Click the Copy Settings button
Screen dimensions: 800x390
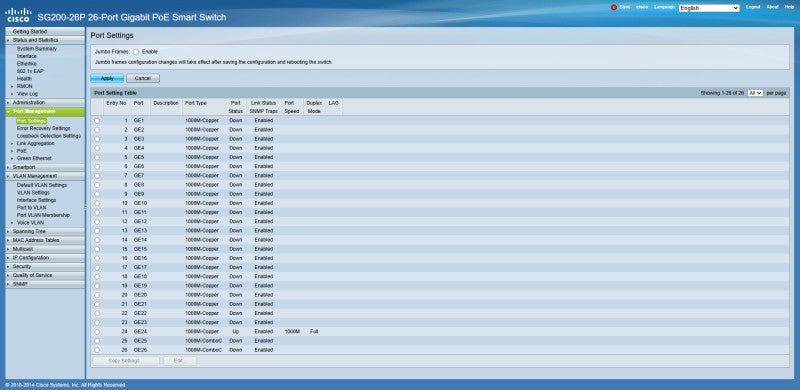[126, 361]
